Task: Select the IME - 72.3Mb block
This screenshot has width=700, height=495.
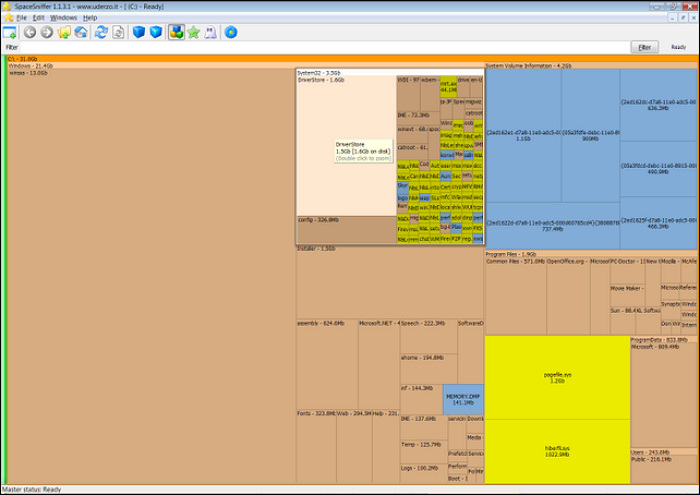Action: tap(418, 118)
